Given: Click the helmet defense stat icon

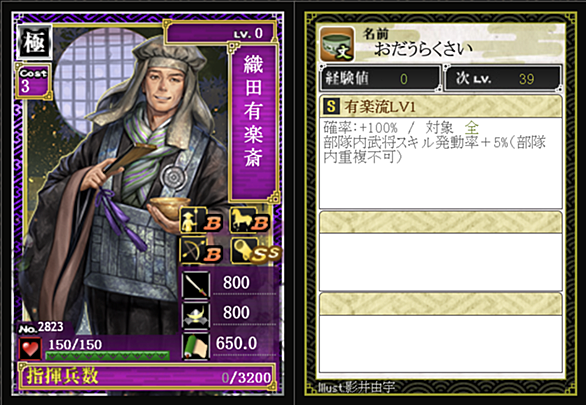Looking at the screenshot, I should click(196, 315).
